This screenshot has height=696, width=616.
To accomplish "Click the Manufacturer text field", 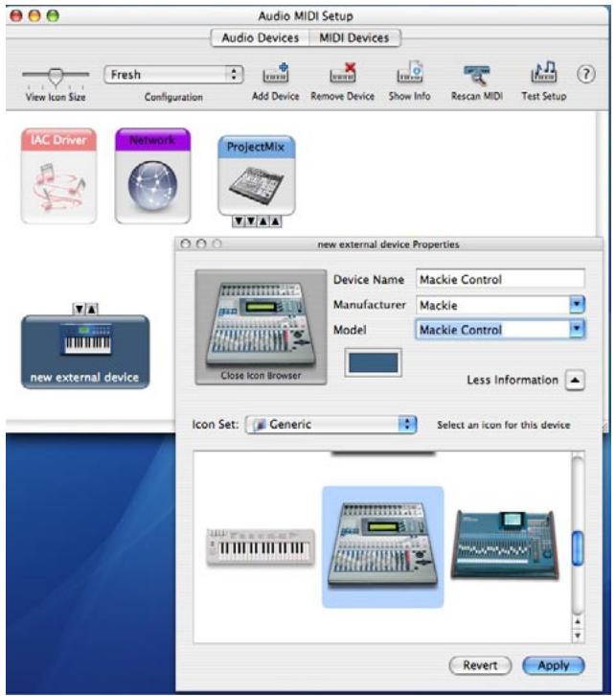I will (492, 305).
